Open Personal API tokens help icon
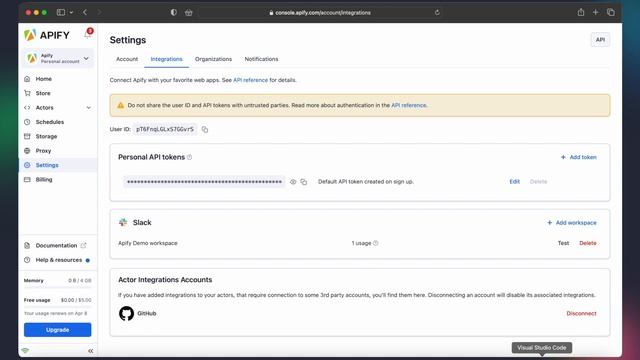640x360 pixels. 189,157
